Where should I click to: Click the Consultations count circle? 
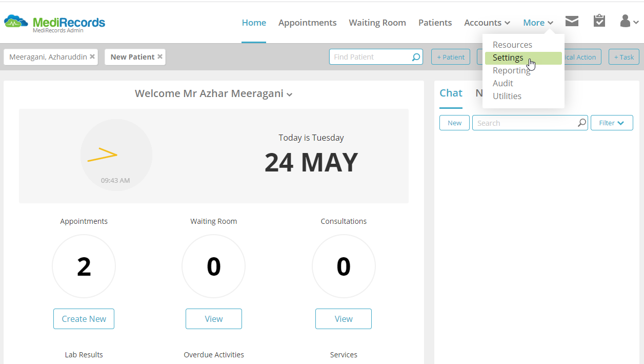pos(344,266)
